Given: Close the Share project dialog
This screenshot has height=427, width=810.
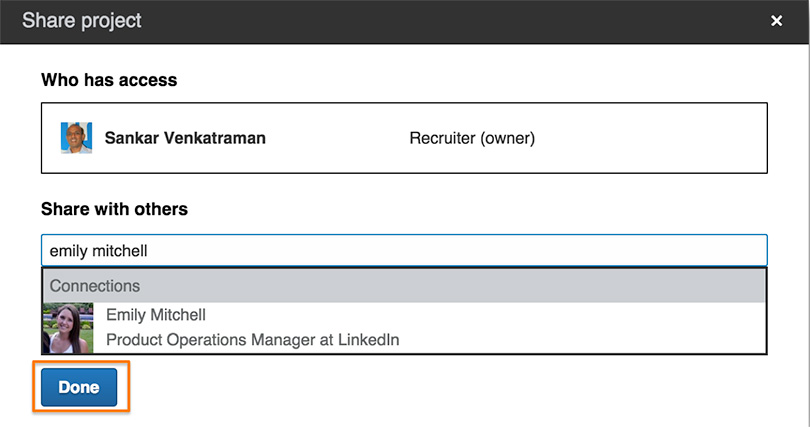Looking at the screenshot, I should coord(776,21).
